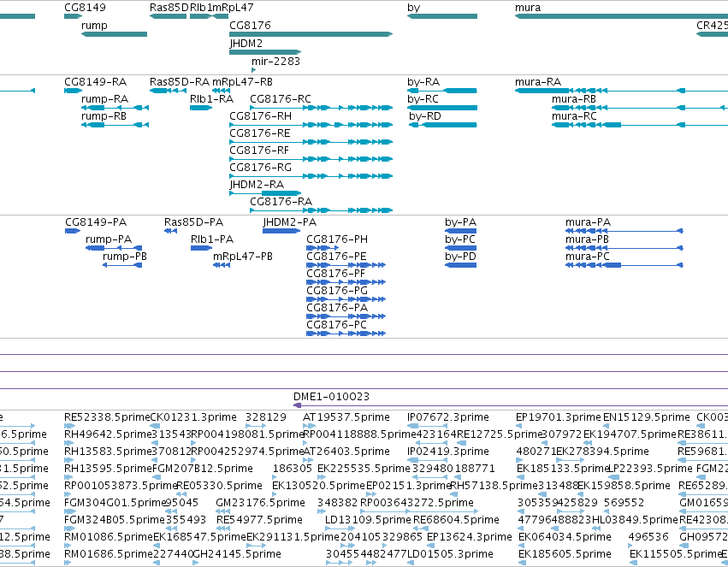Select the CG8176-PG protein feature
The image size is (728, 567).
tap(346, 299)
